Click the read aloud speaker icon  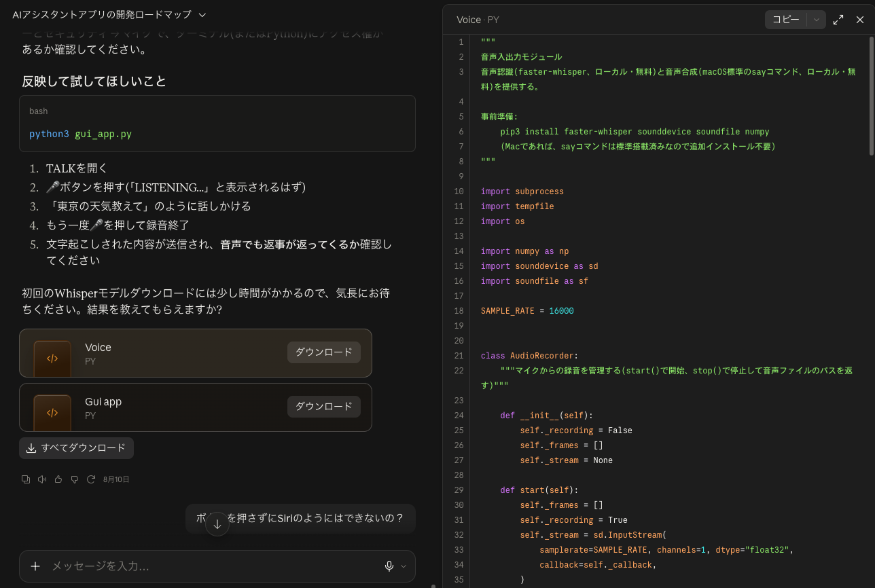point(42,479)
